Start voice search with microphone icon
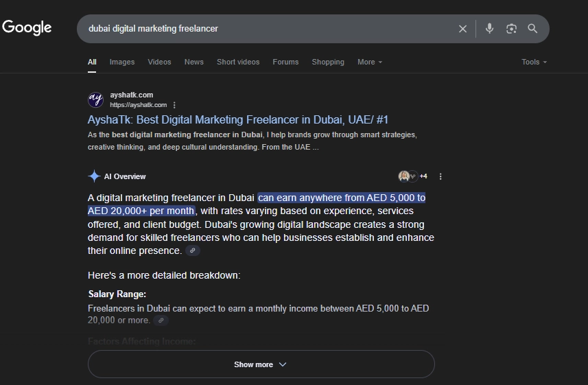 (x=489, y=29)
